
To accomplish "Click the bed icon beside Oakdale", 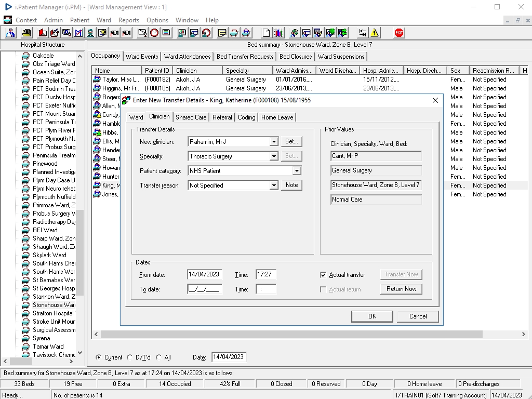I will point(26,56).
